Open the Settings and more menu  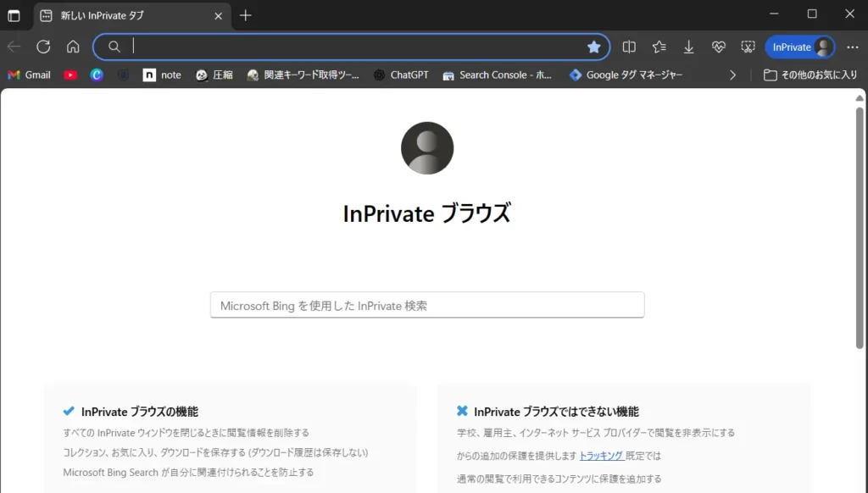point(853,47)
